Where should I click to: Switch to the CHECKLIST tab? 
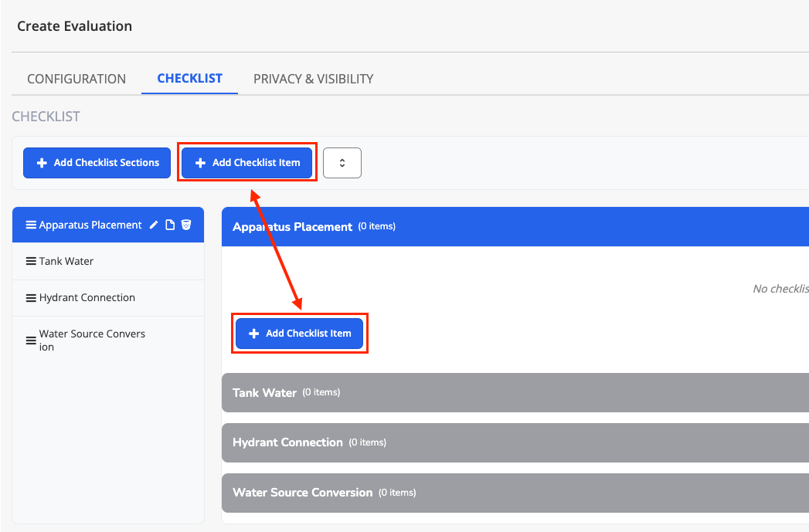point(189,78)
